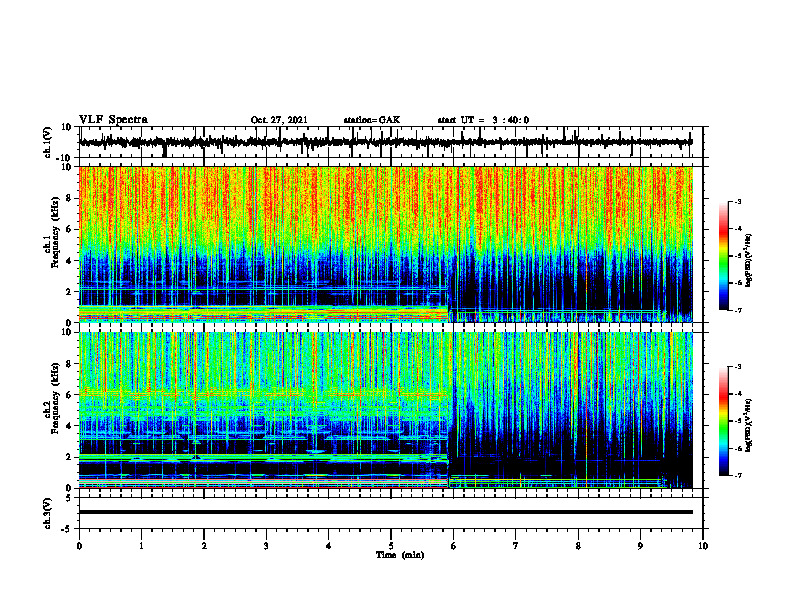Click the "-3" label on ch.2 colorbar
This screenshot has width=792, height=612.
(x=738, y=367)
